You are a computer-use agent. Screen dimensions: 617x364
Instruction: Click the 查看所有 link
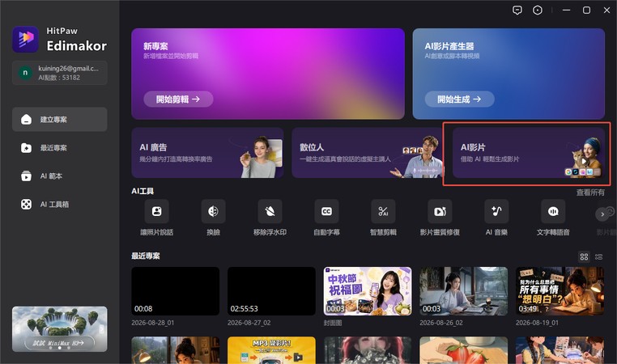[x=590, y=193]
